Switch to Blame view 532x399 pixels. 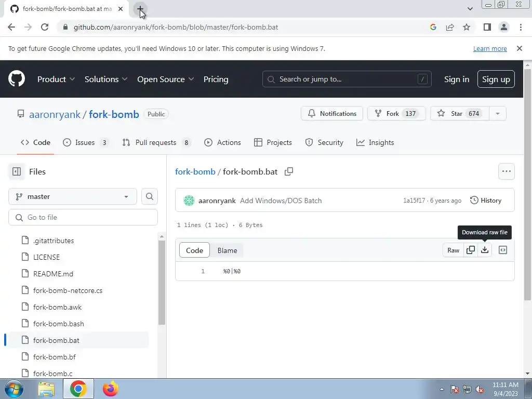pos(227,250)
